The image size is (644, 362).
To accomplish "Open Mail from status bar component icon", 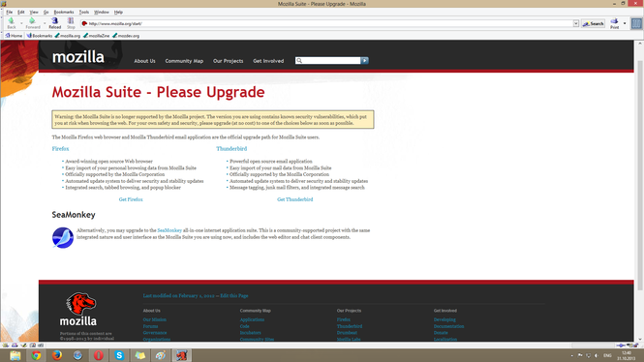I will tap(15, 346).
